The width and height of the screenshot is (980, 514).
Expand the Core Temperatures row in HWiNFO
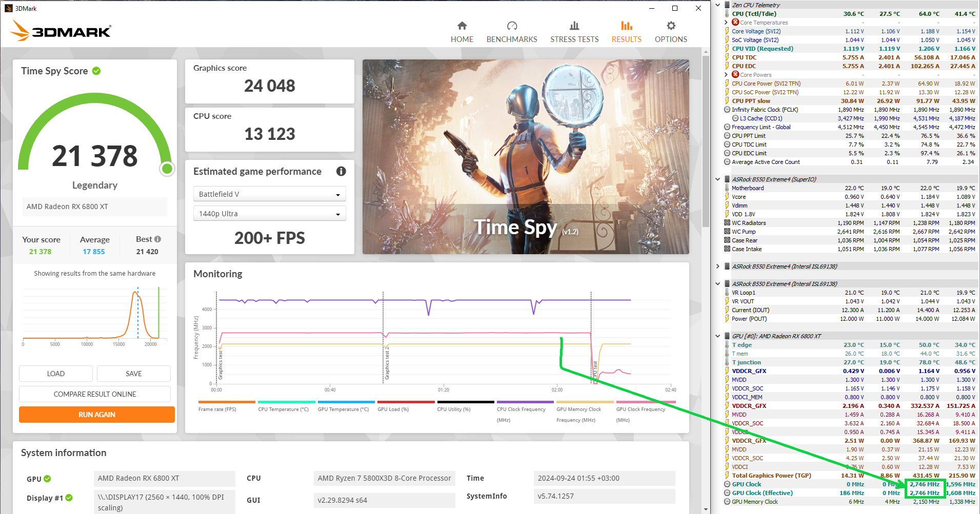pos(726,23)
